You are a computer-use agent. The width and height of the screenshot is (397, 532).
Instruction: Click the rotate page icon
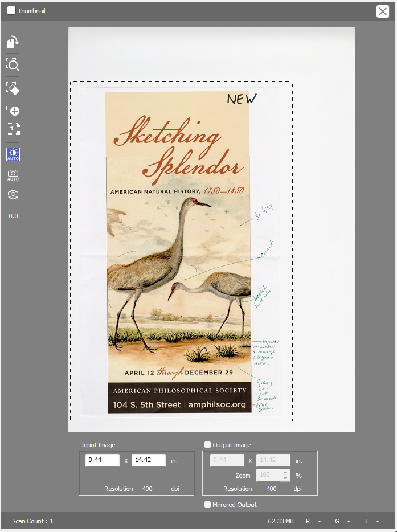[13, 42]
